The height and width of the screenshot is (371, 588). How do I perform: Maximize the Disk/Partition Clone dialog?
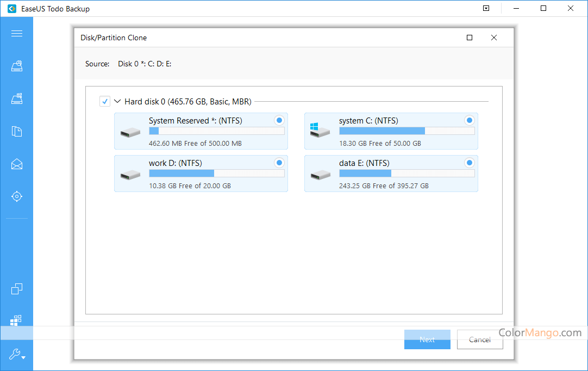click(x=470, y=38)
